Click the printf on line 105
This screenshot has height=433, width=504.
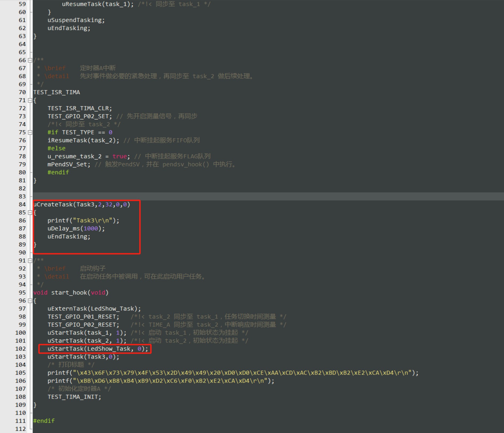tap(233, 373)
